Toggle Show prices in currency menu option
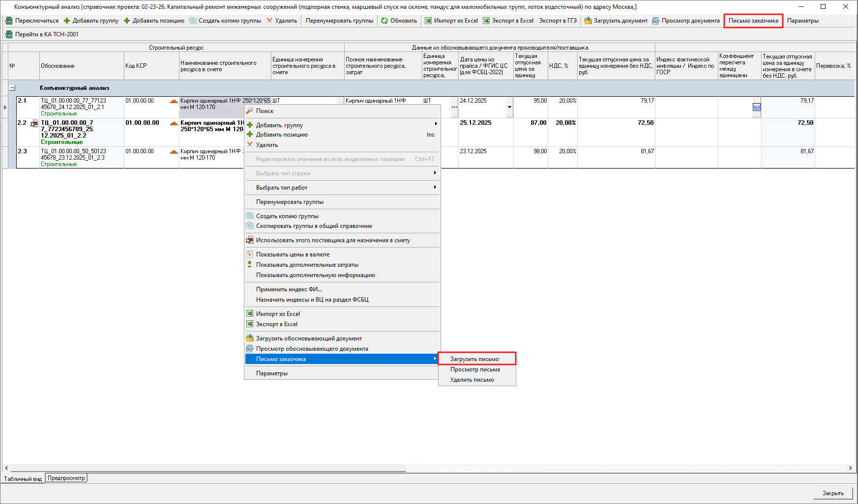858x504 pixels. (293, 254)
